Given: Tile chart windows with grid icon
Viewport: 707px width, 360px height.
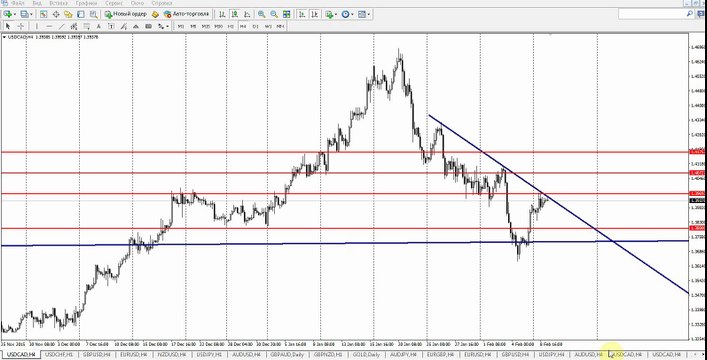Looking at the screenshot, I should [x=286, y=14].
